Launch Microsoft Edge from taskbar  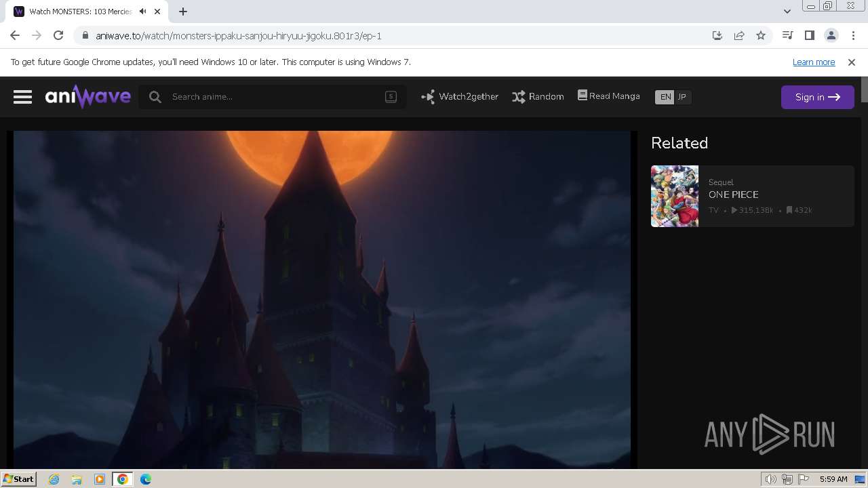coord(146,479)
